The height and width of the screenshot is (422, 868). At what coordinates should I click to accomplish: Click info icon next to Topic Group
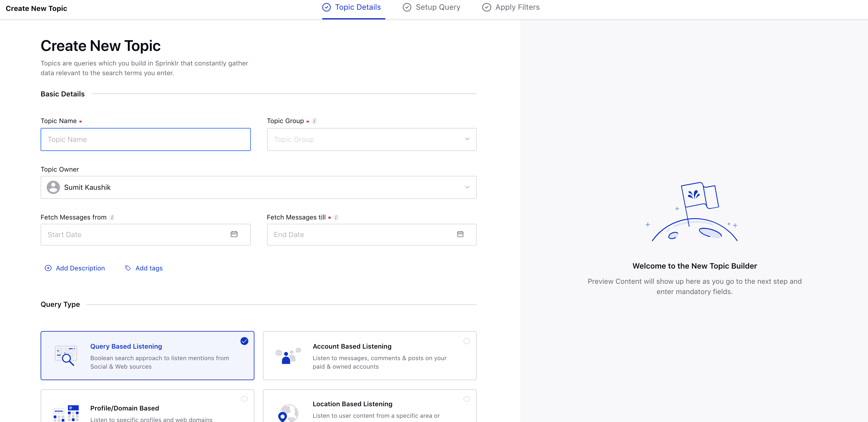click(314, 121)
